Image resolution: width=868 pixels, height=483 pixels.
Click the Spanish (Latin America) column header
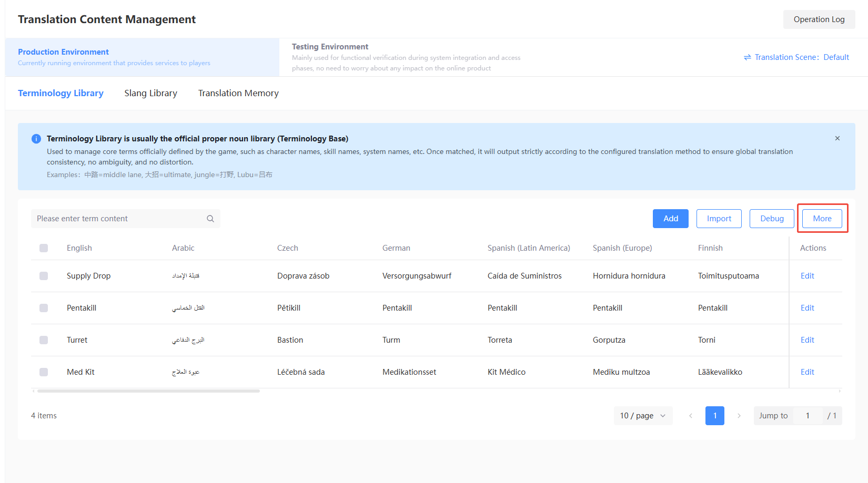pyautogui.click(x=529, y=248)
